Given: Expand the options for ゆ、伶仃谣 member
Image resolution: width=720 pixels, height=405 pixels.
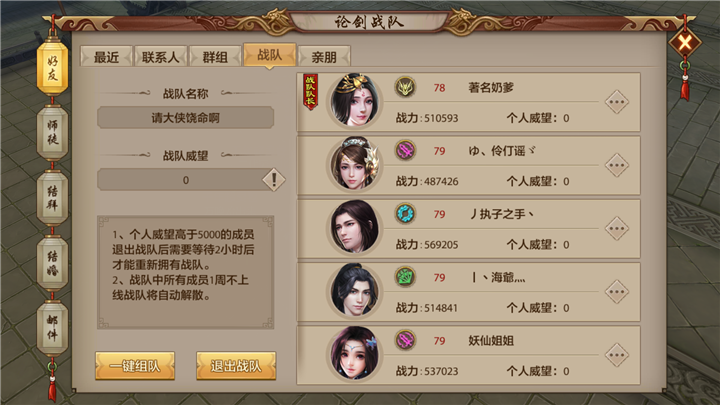Looking at the screenshot, I should pos(616,165).
